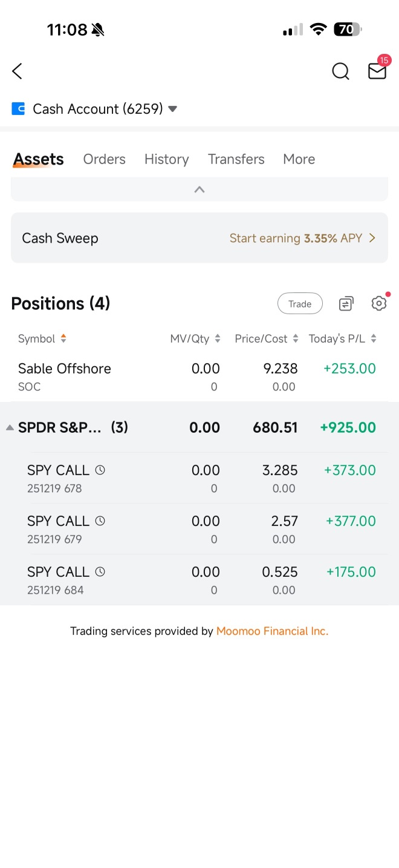Viewport: 399px width, 868px height.
Task: Tap clock icon next to SPY CALL 678
Action: point(100,470)
